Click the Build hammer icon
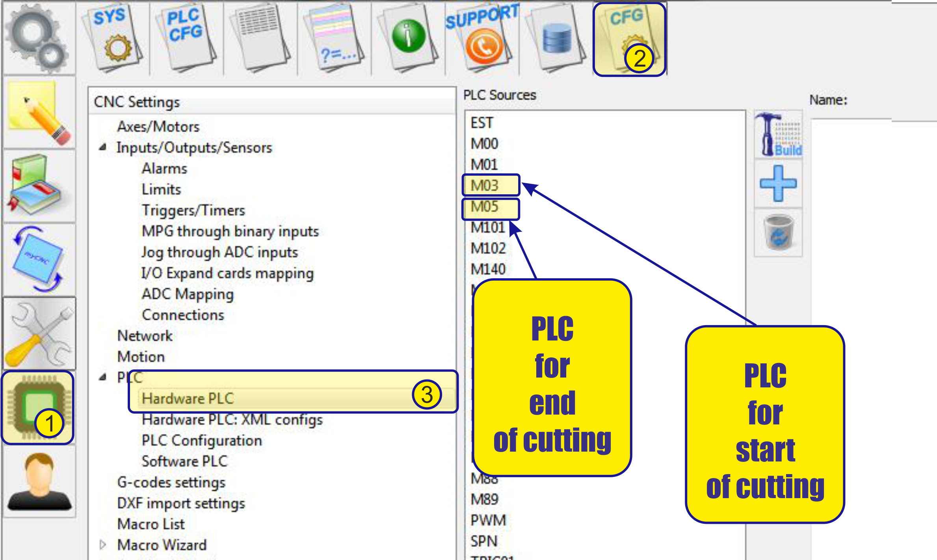Screen dimensions: 937x560 [778, 135]
